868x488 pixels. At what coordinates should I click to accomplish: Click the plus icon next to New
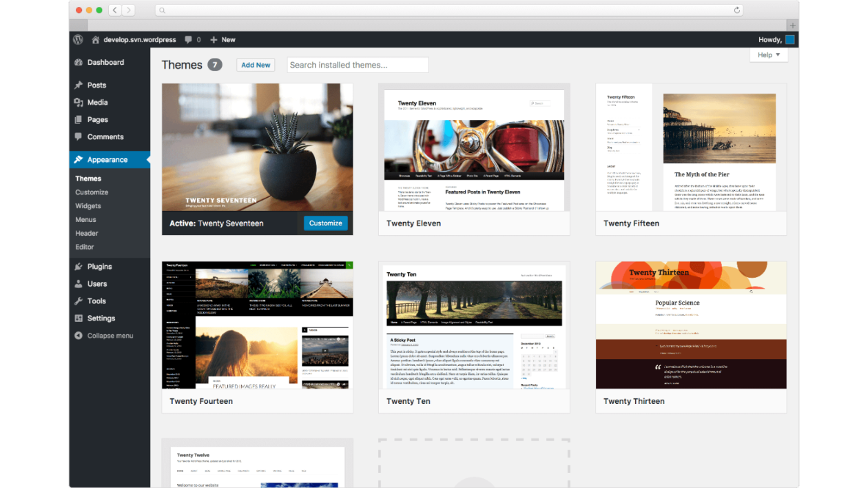[214, 40]
